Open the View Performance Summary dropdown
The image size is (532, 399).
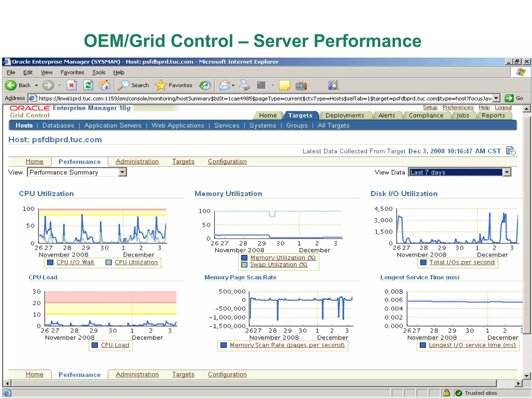tap(122, 172)
